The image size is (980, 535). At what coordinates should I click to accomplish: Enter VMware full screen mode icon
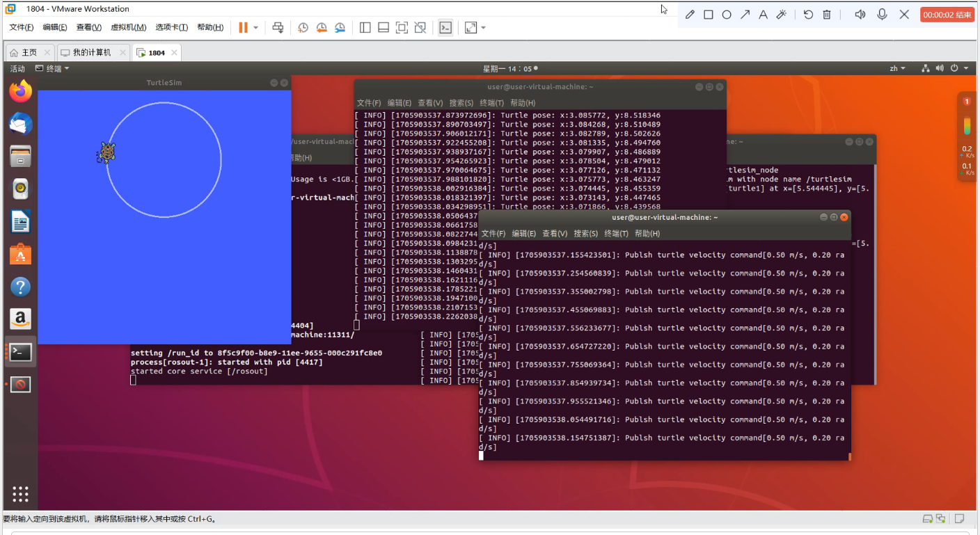(x=402, y=28)
